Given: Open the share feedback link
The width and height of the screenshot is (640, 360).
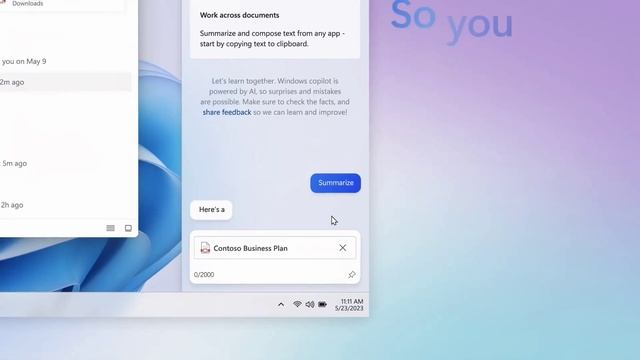Looking at the screenshot, I should [227, 112].
